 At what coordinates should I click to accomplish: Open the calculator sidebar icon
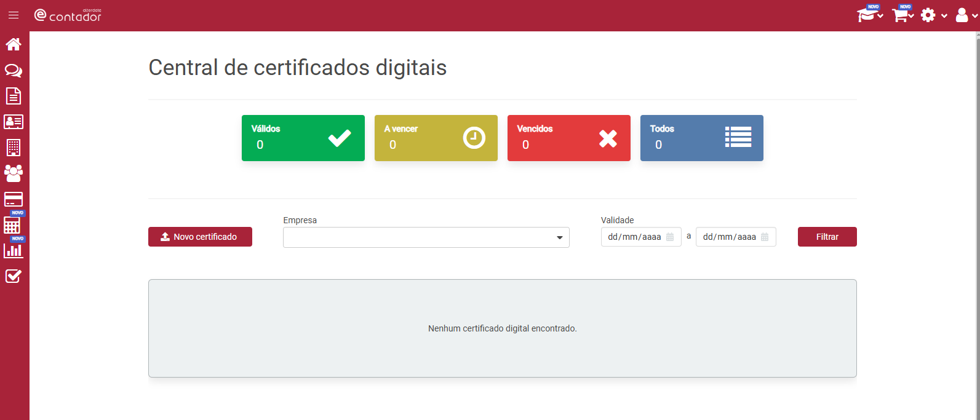coord(12,225)
